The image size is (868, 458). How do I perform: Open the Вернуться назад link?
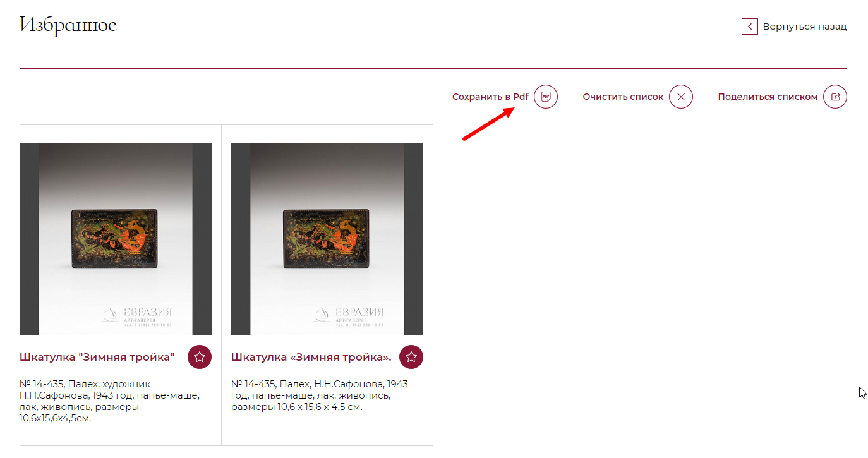pos(805,27)
